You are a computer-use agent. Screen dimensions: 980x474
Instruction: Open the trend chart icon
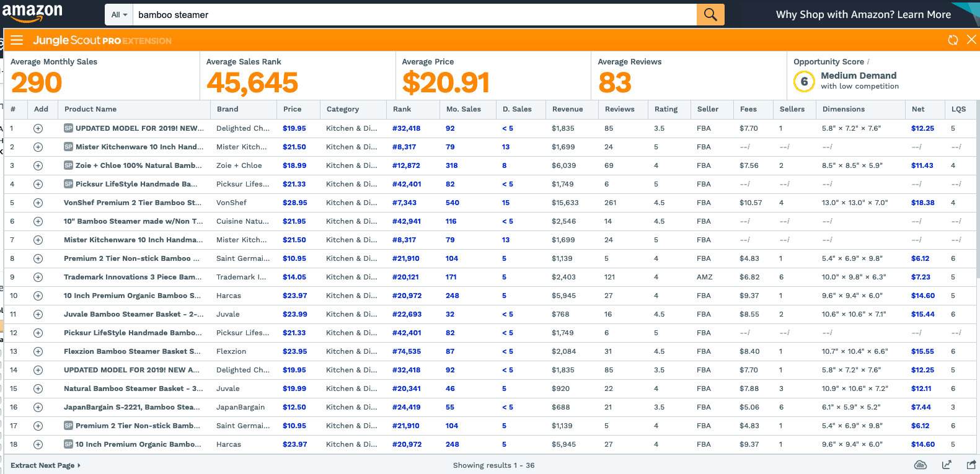(947, 465)
